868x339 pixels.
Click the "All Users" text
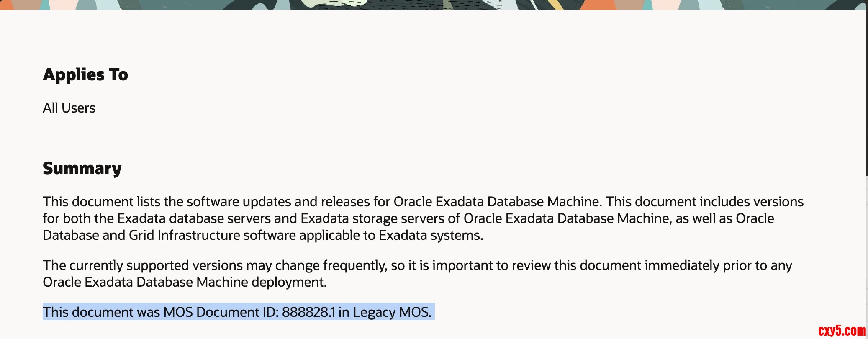click(x=69, y=108)
